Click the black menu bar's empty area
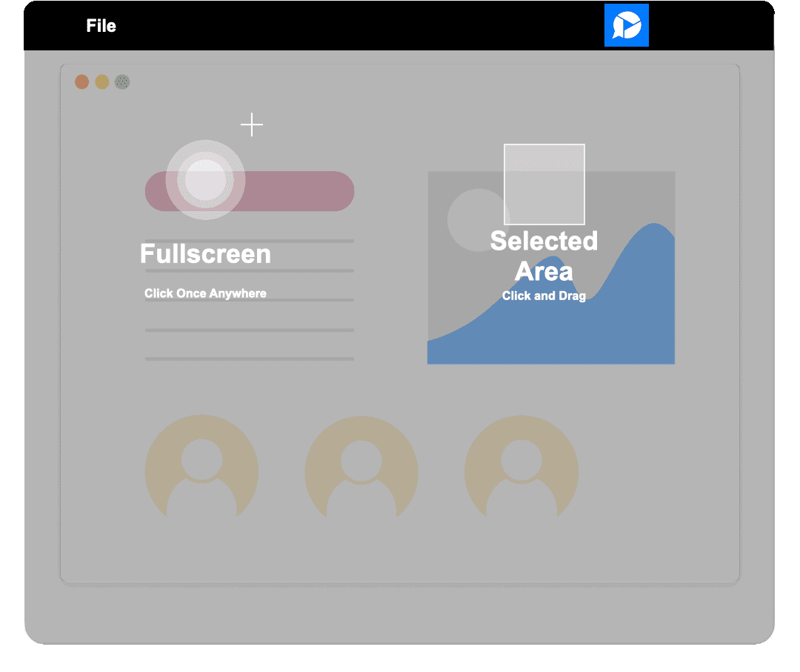 [x=370, y=26]
